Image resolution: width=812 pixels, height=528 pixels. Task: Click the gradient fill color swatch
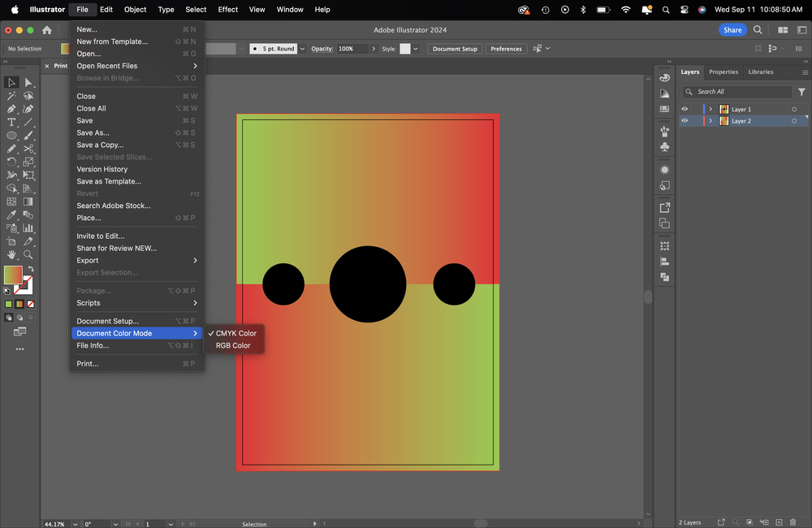point(13,275)
